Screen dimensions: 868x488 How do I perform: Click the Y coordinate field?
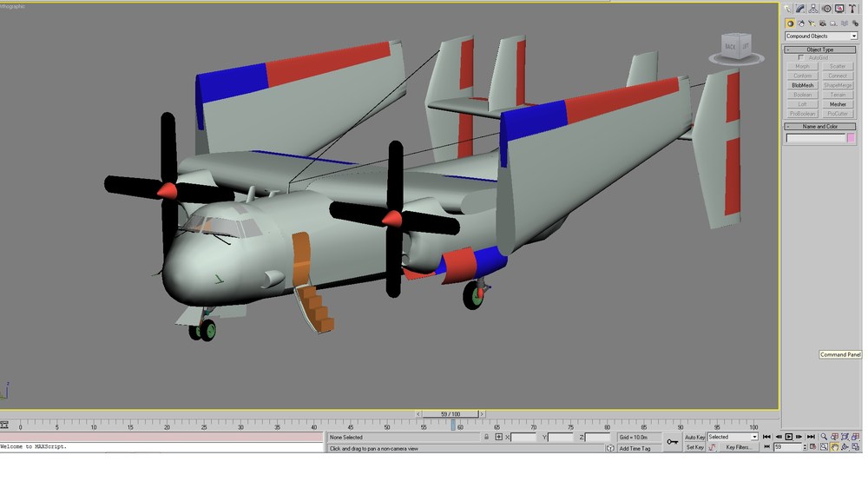click(561, 437)
